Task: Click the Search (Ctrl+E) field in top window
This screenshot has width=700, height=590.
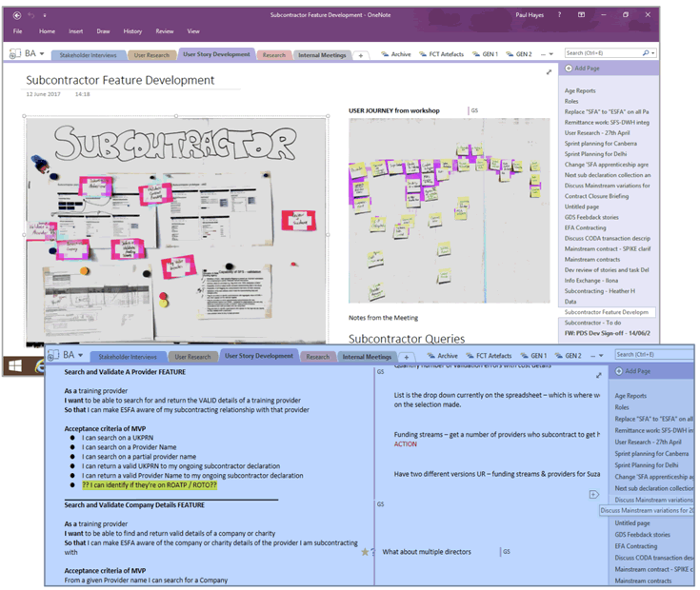Action: tap(600, 53)
